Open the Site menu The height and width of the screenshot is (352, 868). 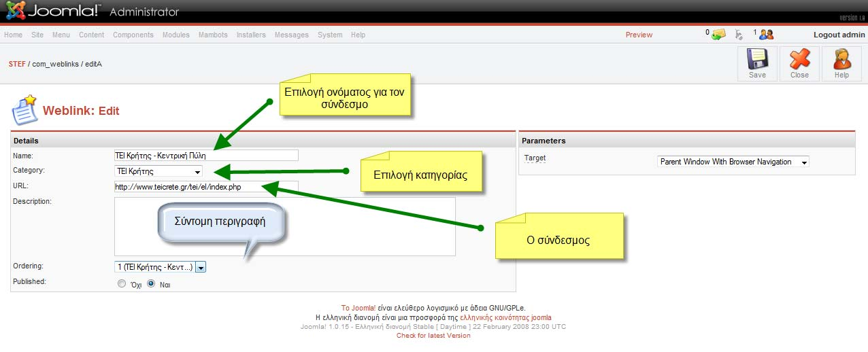[37, 35]
